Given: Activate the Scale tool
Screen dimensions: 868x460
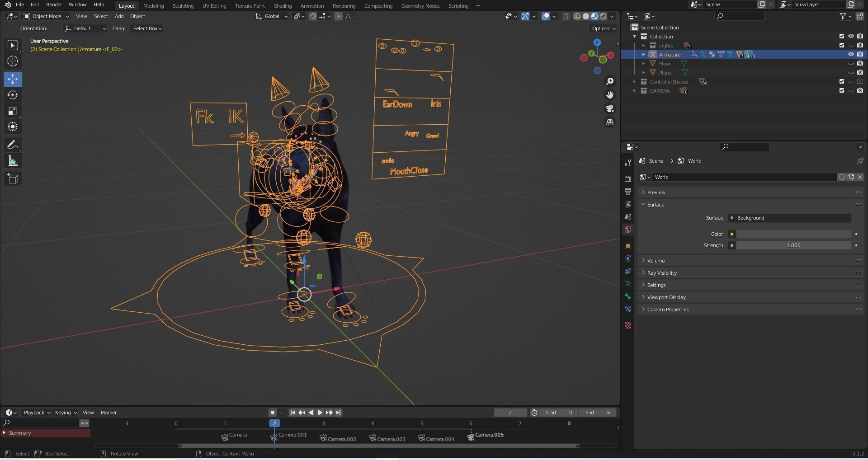Looking at the screenshot, I should [x=13, y=111].
